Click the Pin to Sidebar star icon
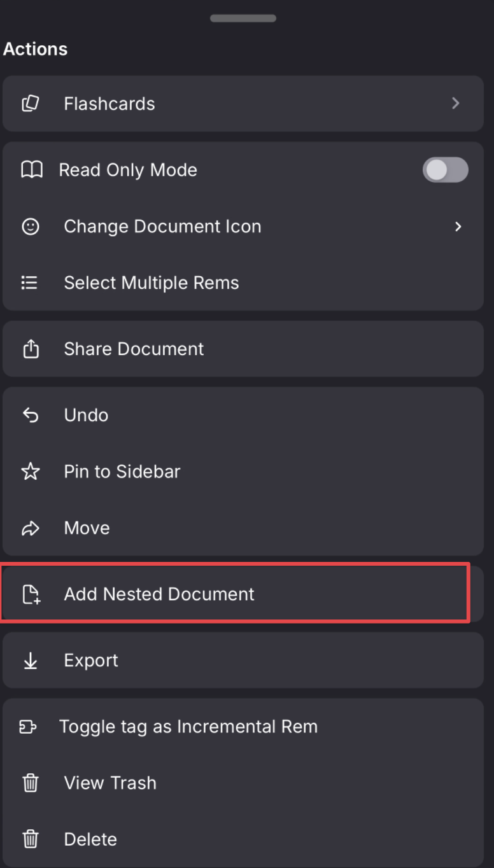Screen dimensions: 494x868 click(31, 472)
